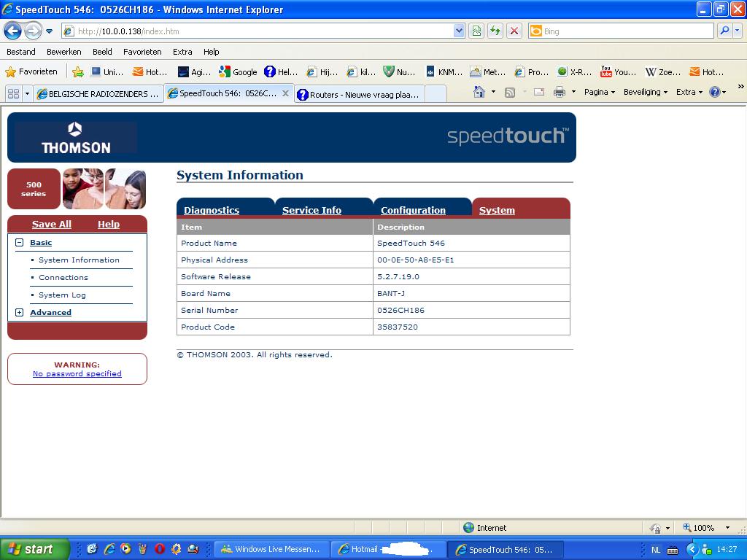Open the Beeld menu
This screenshot has width=747, height=560.
pyautogui.click(x=102, y=52)
